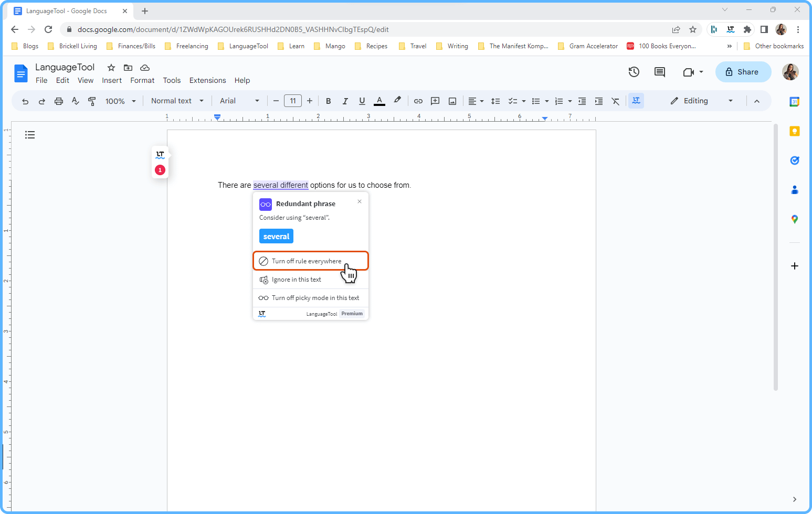Toggle Bold formatting
The image size is (812, 514).
click(328, 101)
